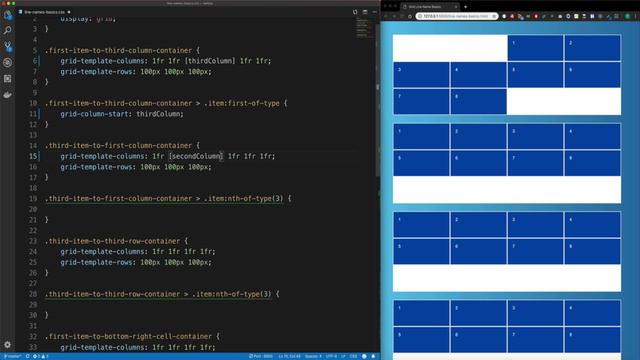Screen dimensions: 640x360
Task: Open the Source Control view in activity bar
Action: (7, 46)
